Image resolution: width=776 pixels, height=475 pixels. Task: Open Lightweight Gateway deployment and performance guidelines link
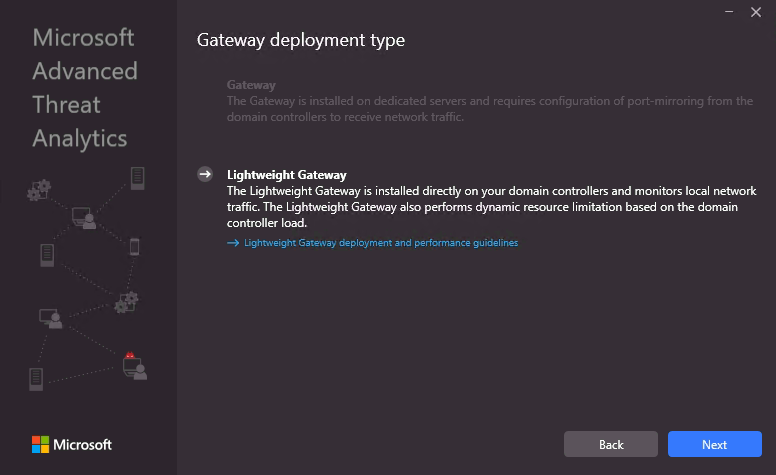pyautogui.click(x=381, y=243)
